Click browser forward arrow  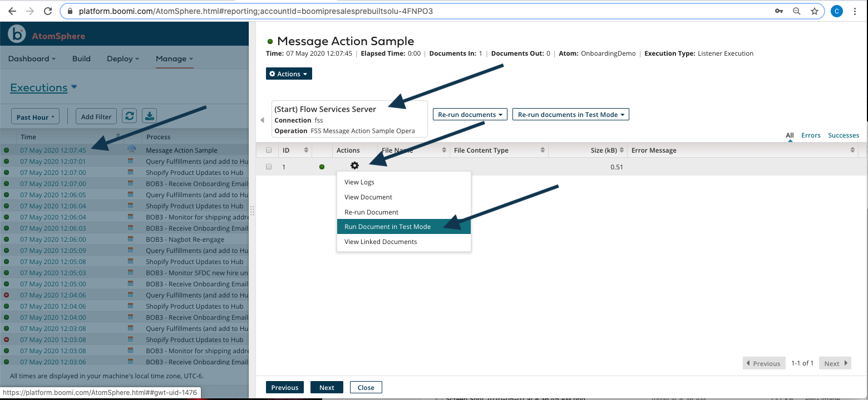tap(30, 11)
